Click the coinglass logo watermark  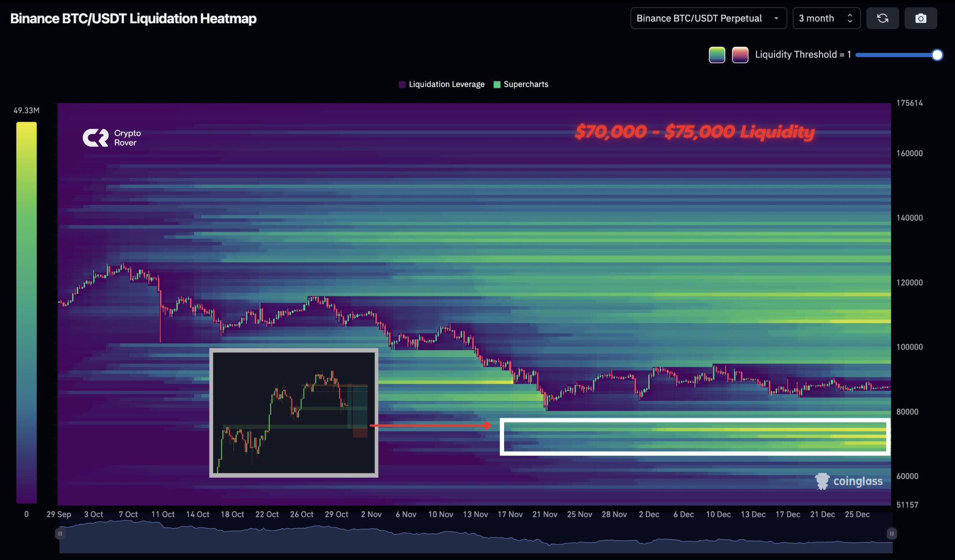click(849, 481)
